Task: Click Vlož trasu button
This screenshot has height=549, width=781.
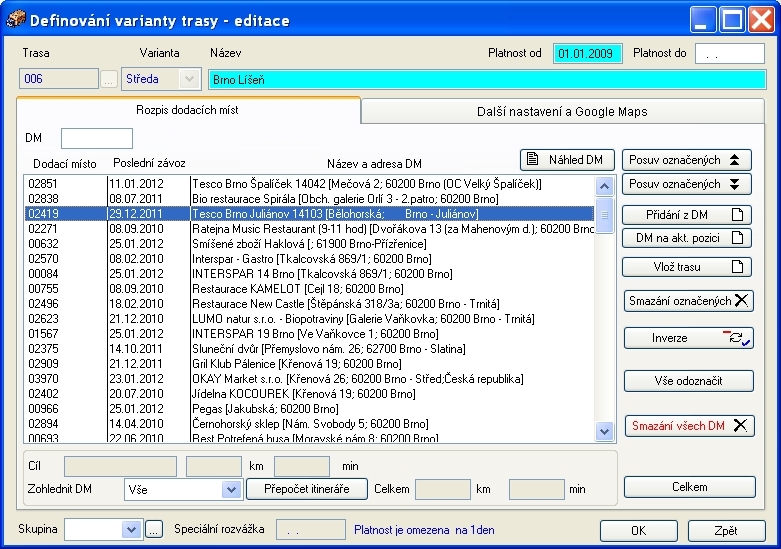Action: click(x=686, y=267)
